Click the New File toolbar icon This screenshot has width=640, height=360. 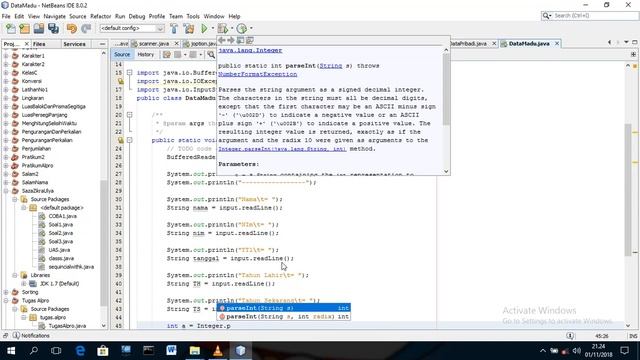point(11,29)
